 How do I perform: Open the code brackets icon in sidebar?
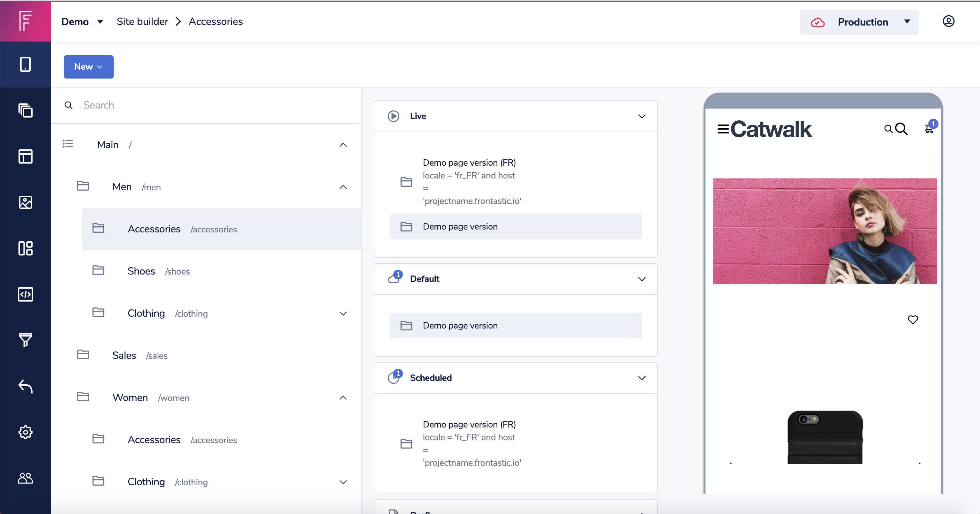[x=26, y=294]
